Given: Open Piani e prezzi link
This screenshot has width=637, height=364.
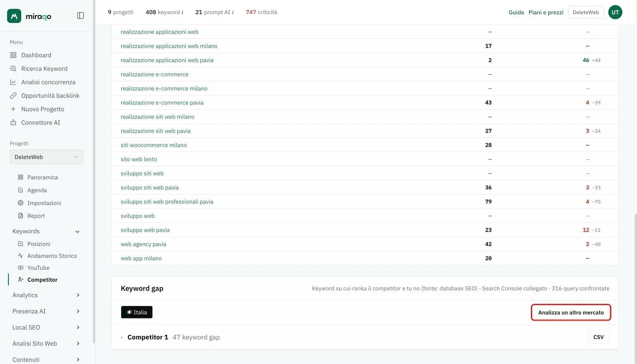Looking at the screenshot, I should point(546,12).
